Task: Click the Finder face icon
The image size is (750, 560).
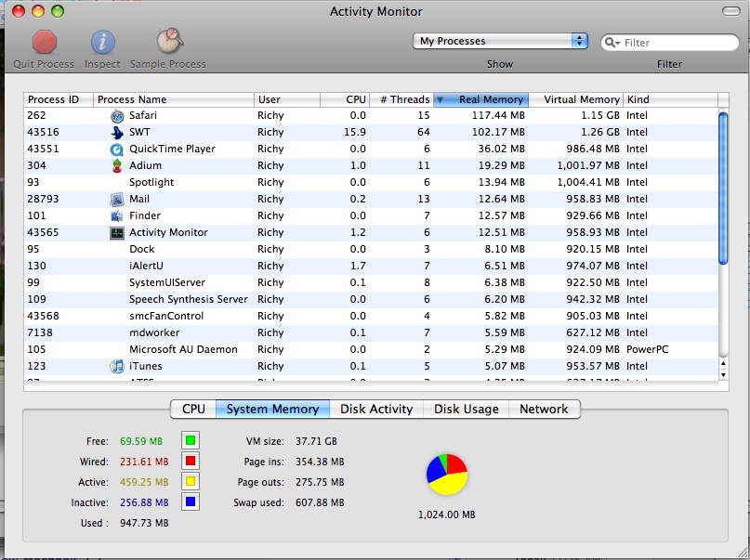Action: (117, 216)
